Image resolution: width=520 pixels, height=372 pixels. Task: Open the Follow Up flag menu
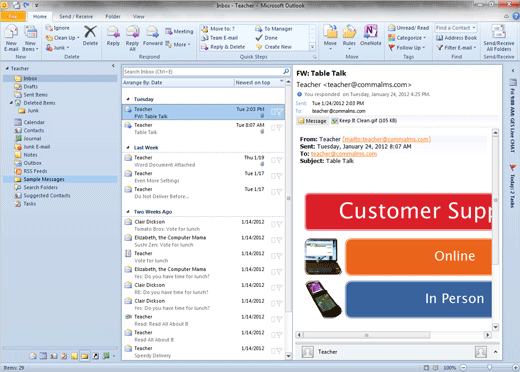(x=407, y=48)
